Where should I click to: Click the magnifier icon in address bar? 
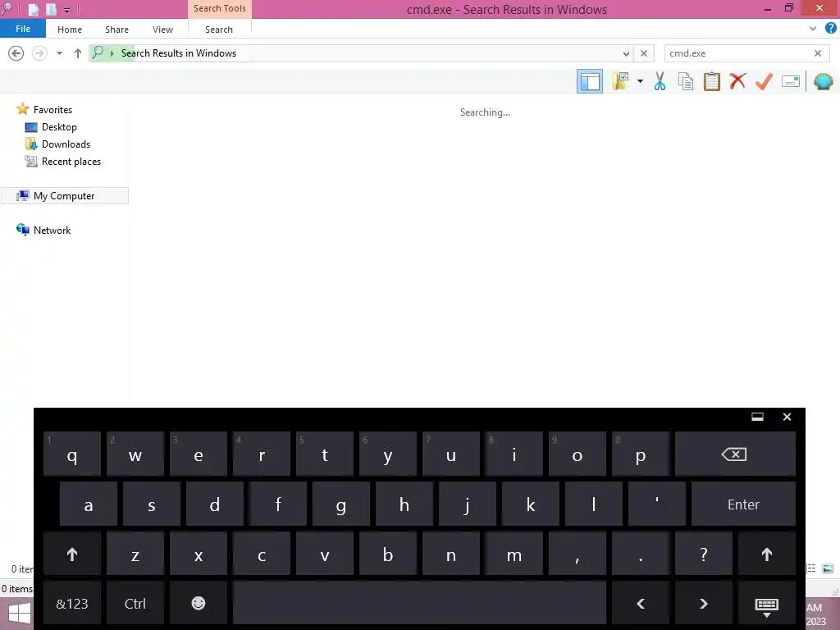[x=98, y=52]
